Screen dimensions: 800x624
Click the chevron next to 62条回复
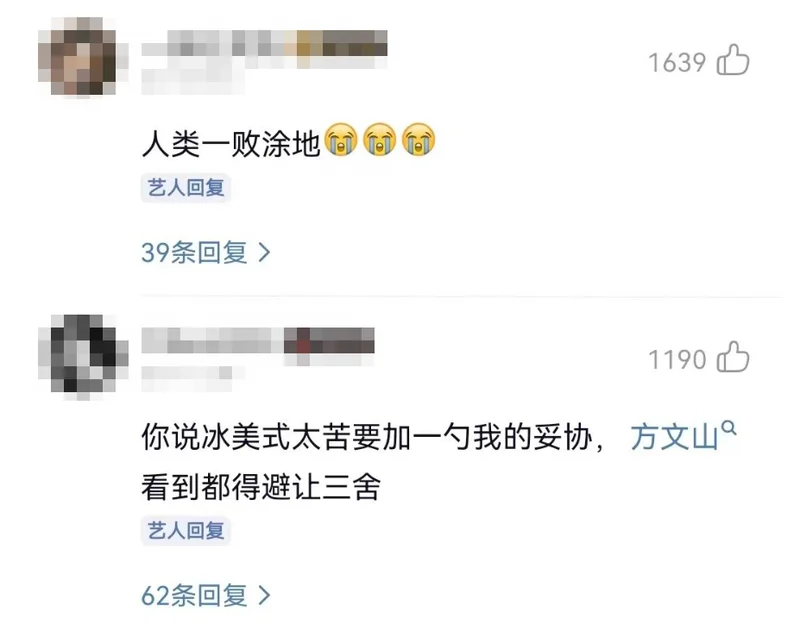[264, 595]
